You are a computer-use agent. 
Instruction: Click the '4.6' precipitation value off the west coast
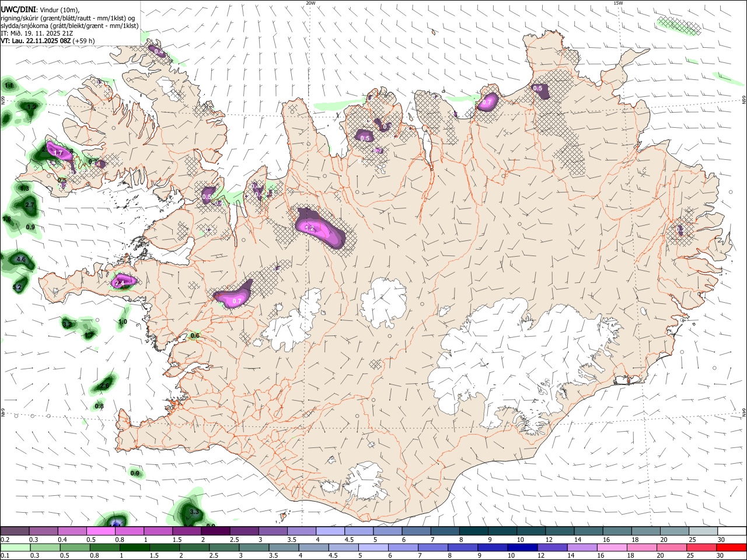[22, 259]
